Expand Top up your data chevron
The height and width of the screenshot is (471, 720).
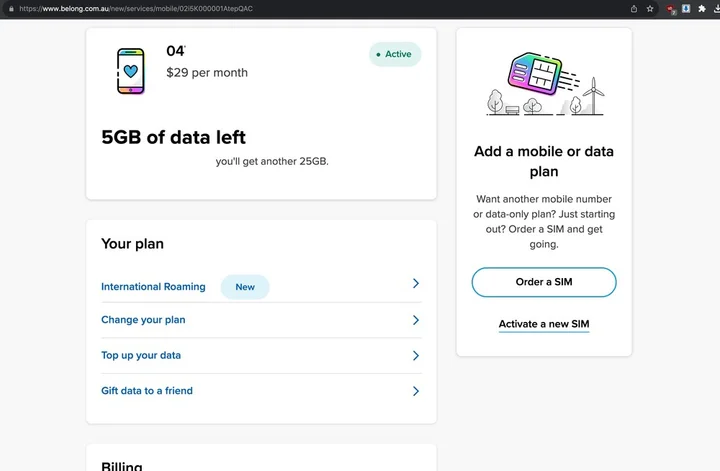[416, 355]
